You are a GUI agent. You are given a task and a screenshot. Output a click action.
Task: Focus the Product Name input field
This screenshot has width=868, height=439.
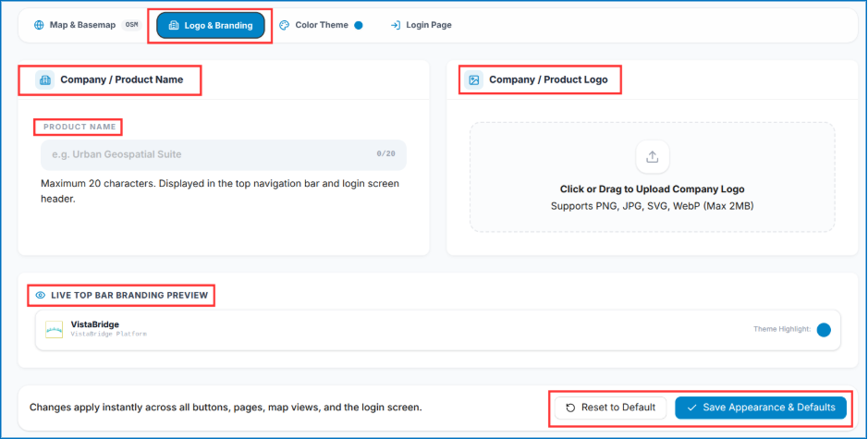pos(224,154)
